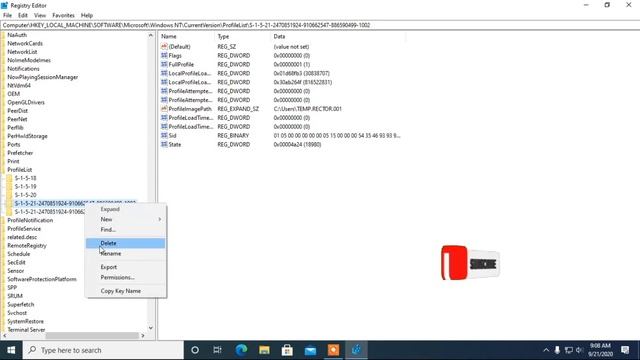Screen dimensions: 640x360
Task: Open Cortana circle icon on taskbar
Action: 195,350
